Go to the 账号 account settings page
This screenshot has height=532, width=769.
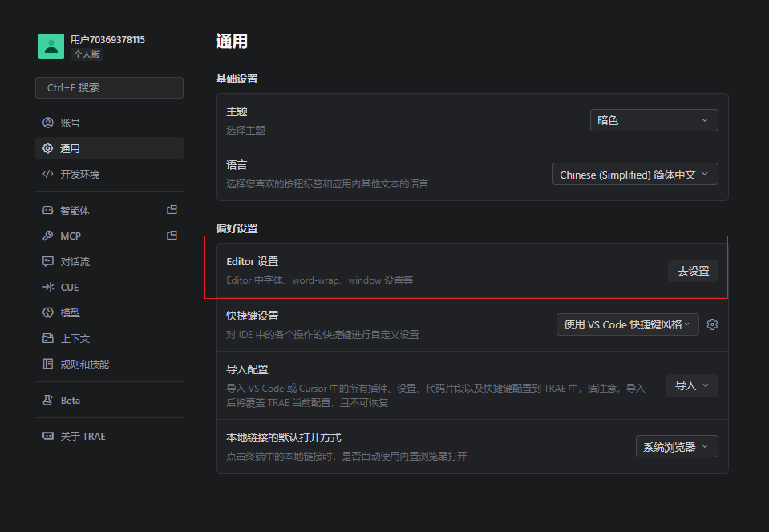71,123
